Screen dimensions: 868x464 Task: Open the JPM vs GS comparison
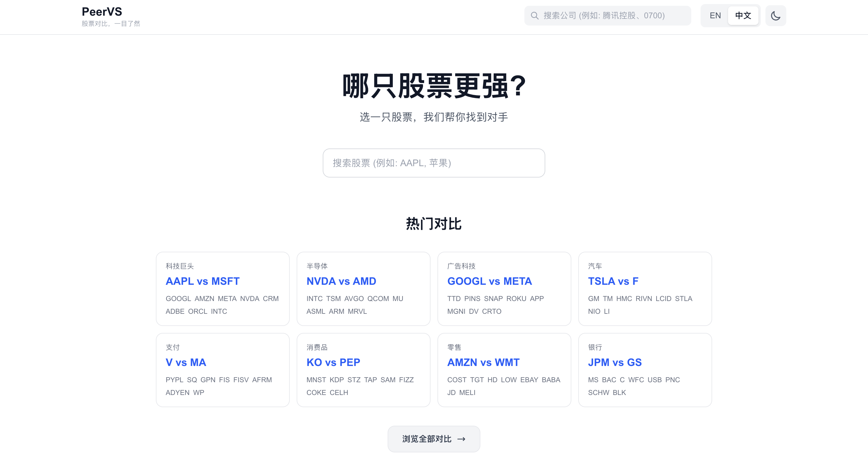[614, 362]
